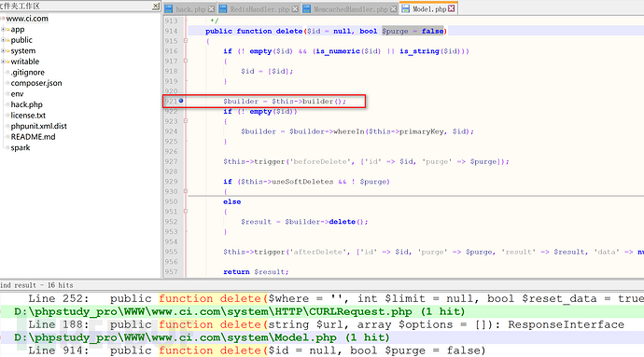Click the save icon on Model.php tab

pos(405,8)
